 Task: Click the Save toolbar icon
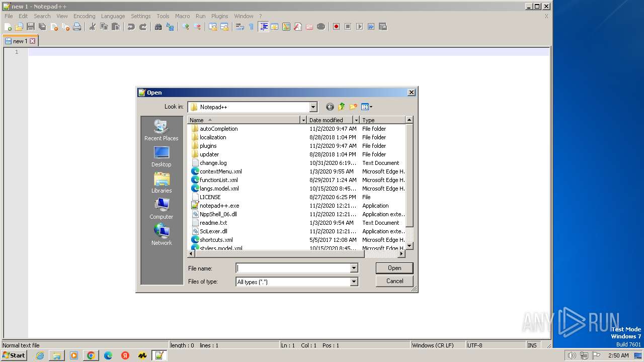coord(31,27)
